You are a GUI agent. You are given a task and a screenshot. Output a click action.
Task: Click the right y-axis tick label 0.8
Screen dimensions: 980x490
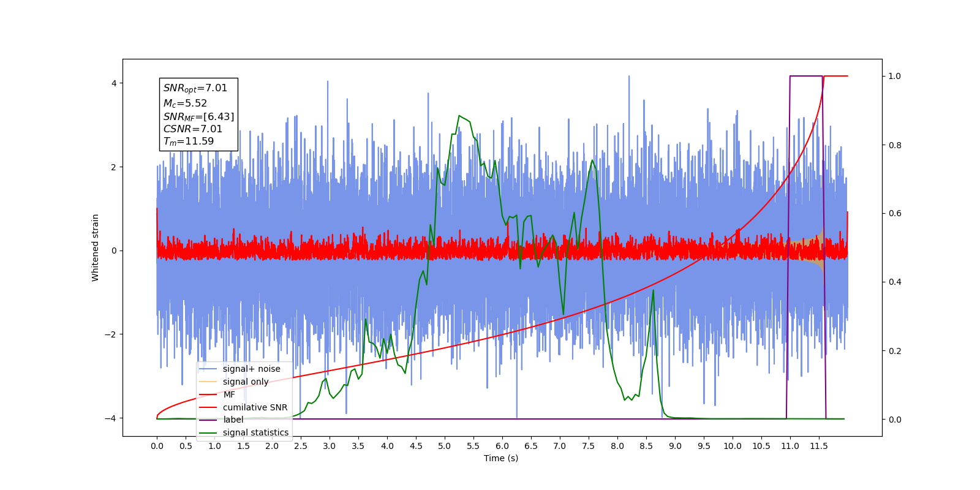pos(895,145)
